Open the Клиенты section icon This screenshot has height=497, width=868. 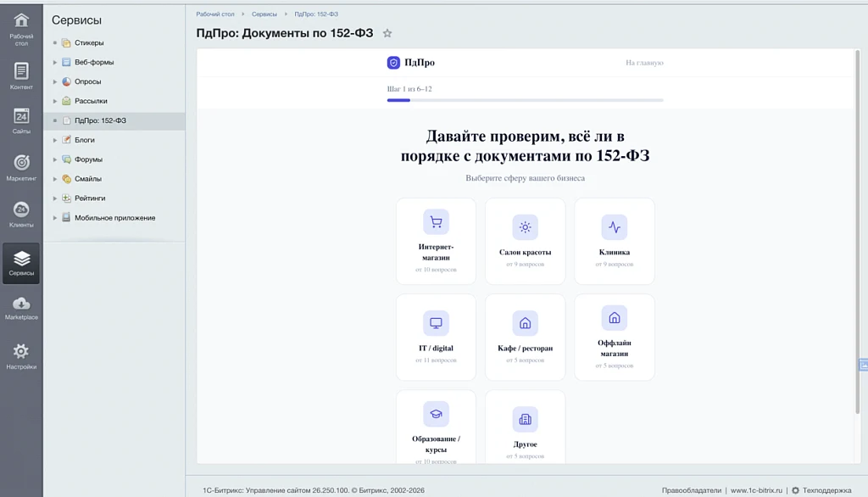coord(21,209)
